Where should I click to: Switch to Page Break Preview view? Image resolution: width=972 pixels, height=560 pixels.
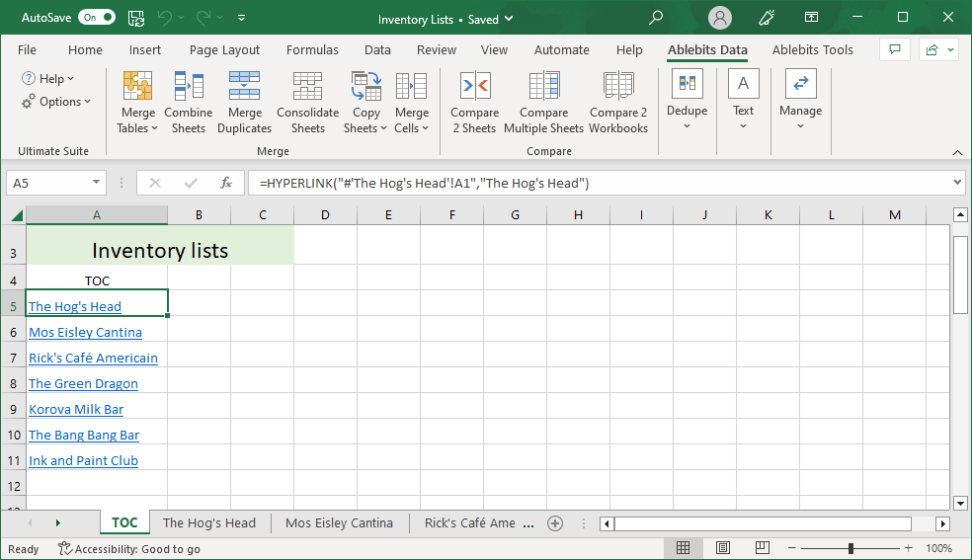click(x=763, y=548)
